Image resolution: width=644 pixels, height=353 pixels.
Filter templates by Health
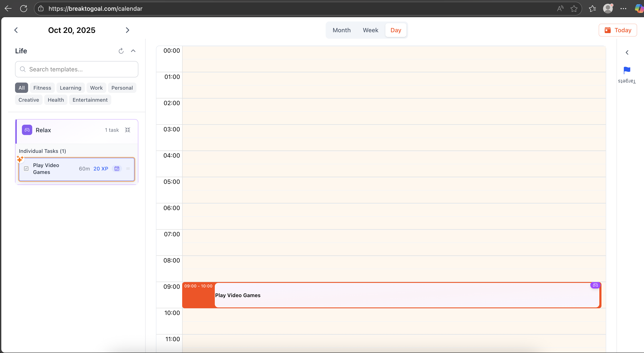[x=56, y=100]
